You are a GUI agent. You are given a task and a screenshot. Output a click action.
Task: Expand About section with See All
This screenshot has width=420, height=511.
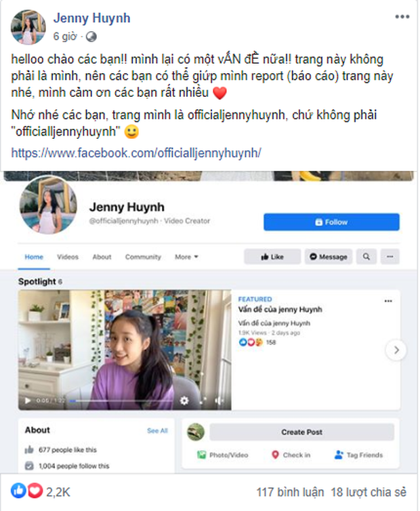pos(157,430)
